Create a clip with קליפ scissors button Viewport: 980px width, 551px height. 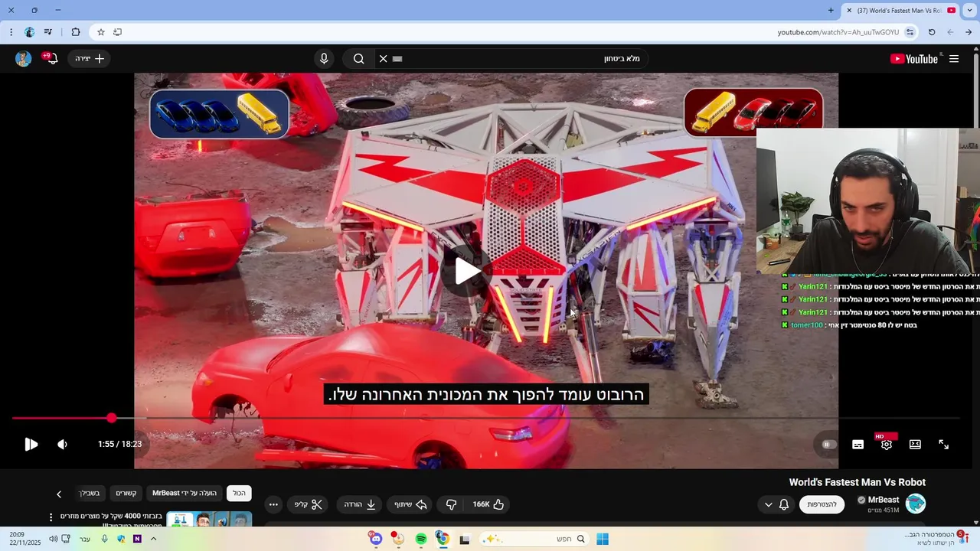[309, 504]
